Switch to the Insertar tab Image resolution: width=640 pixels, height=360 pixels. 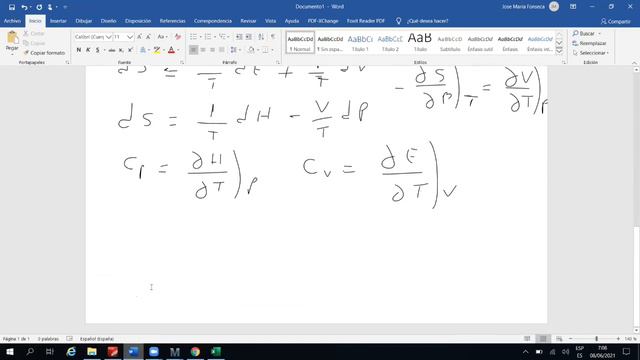click(58, 21)
